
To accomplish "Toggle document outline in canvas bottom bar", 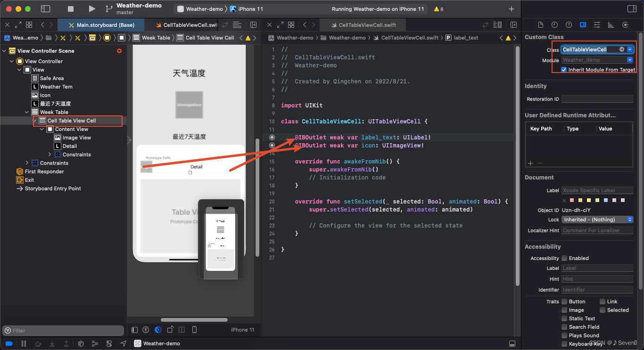I will [x=135, y=330].
